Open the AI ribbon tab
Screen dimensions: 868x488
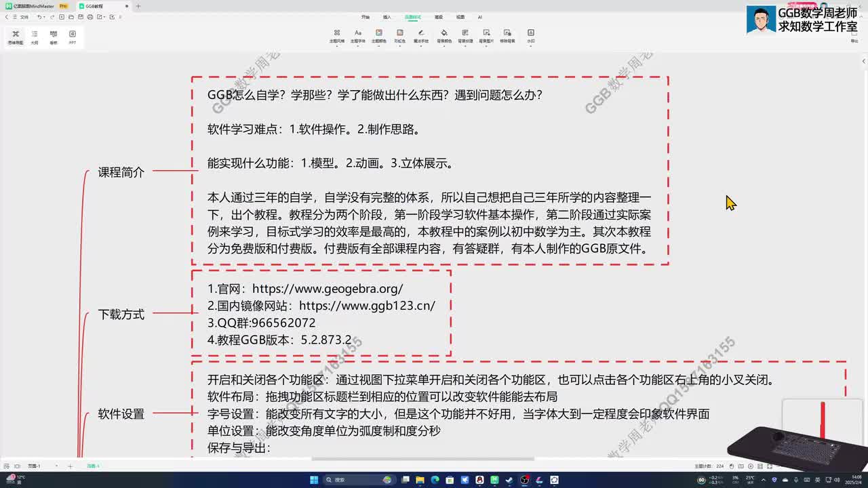click(480, 17)
